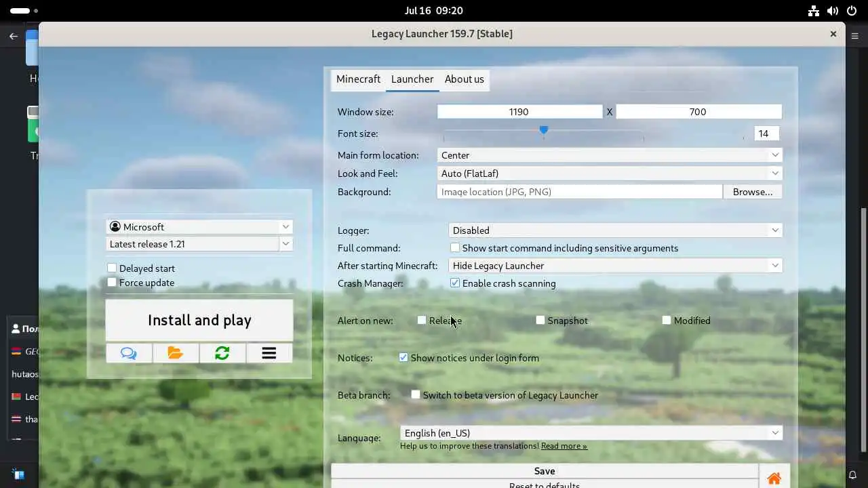The height and width of the screenshot is (488, 868).
Task: Toggle Alert on new Release checkbox
Action: pyautogui.click(x=422, y=321)
